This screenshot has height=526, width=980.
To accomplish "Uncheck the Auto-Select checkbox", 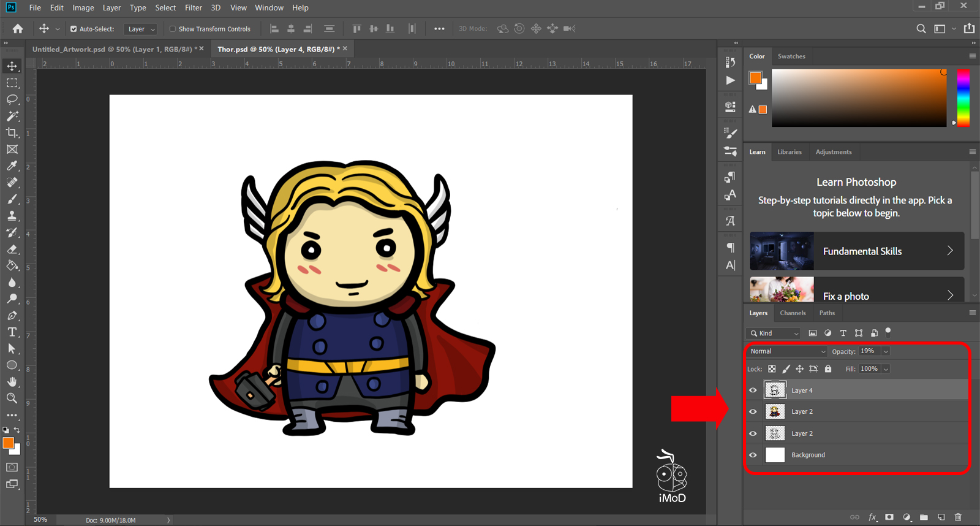I will 73,29.
